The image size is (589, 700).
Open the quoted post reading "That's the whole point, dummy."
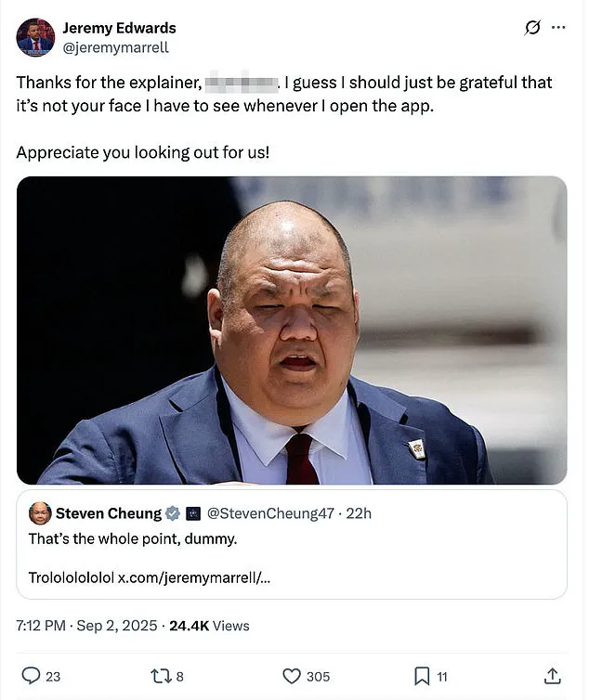point(372,548)
